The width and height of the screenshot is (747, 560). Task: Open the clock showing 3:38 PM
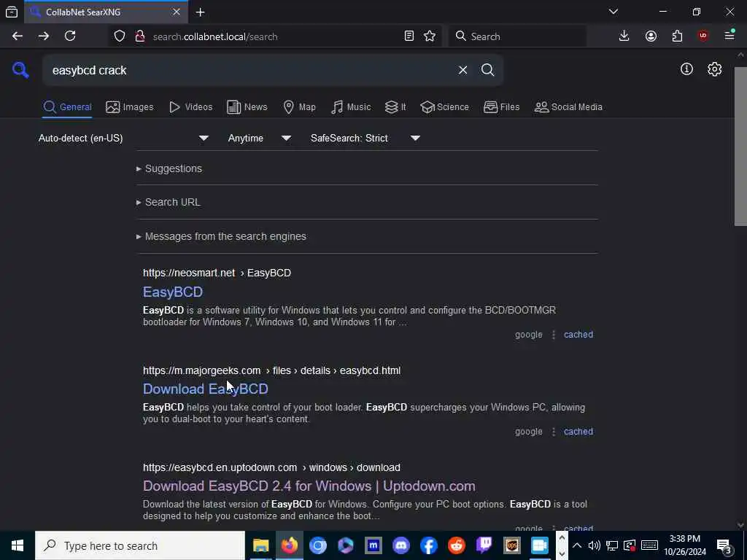tap(684, 545)
